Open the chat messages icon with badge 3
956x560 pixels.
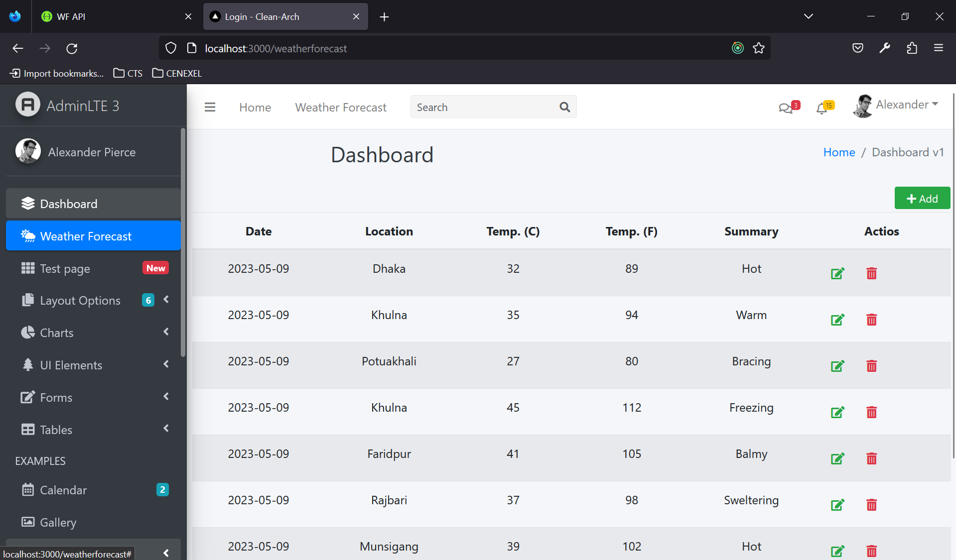(x=786, y=107)
